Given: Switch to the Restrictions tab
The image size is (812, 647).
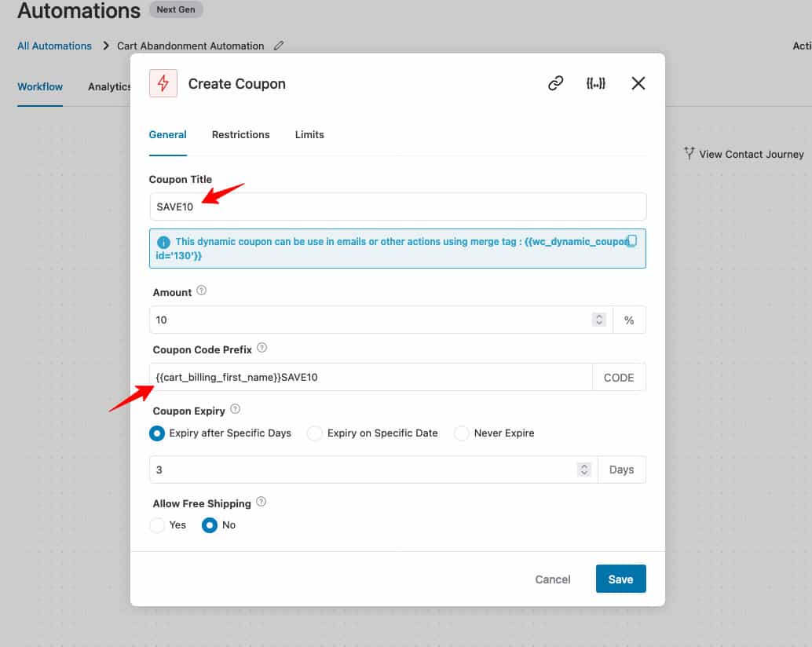Looking at the screenshot, I should (x=240, y=134).
